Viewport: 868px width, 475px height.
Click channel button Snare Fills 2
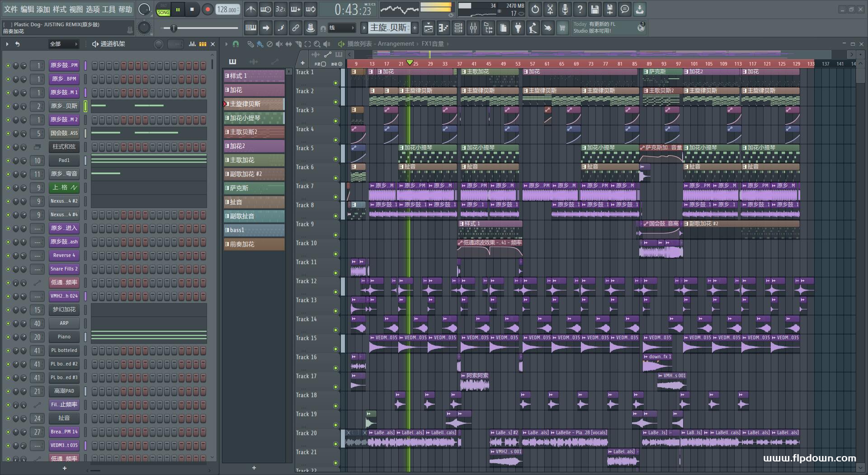(x=64, y=269)
